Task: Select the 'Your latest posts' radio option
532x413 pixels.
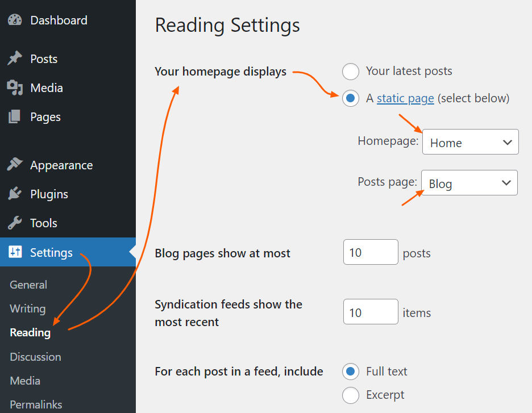Action: click(x=351, y=72)
